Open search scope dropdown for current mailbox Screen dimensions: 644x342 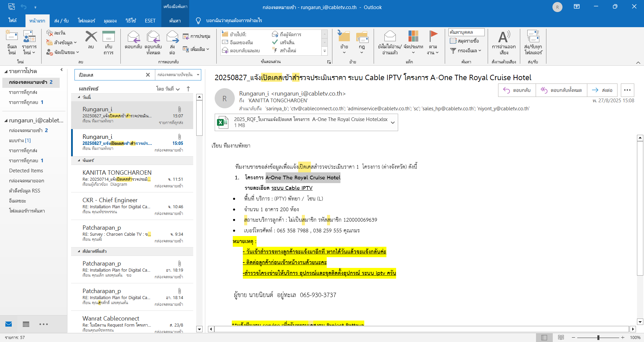click(198, 75)
